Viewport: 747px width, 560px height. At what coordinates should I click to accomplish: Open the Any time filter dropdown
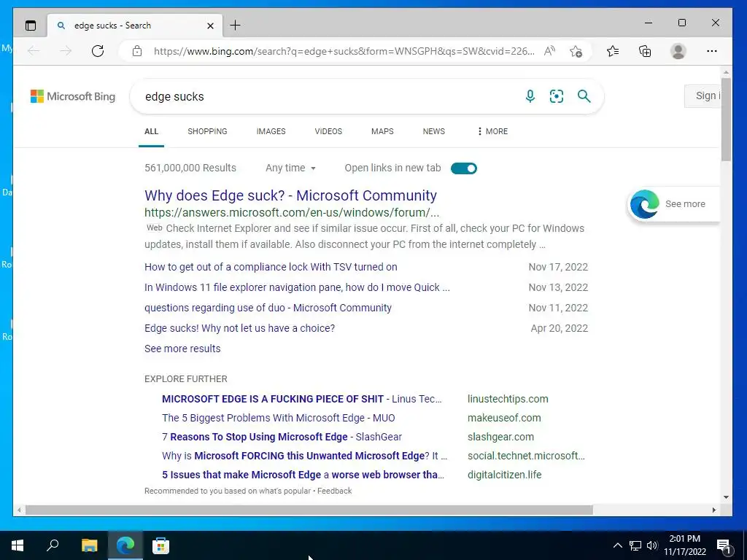point(290,168)
